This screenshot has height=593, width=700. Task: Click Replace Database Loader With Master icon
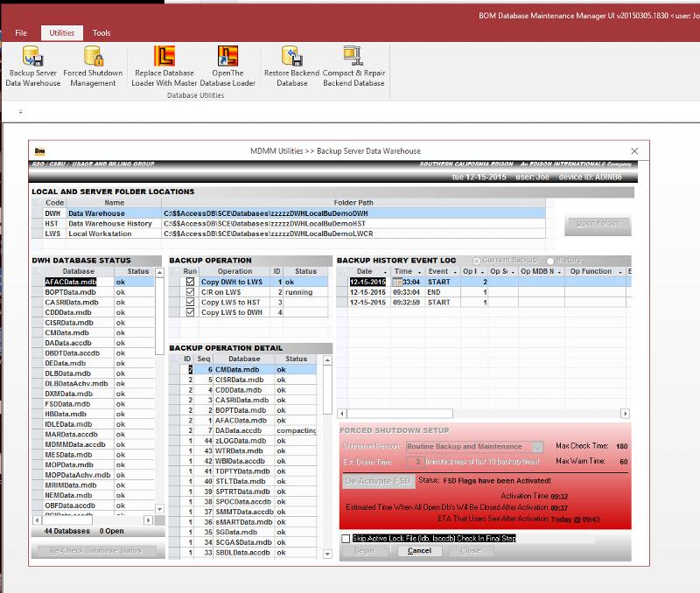164,58
